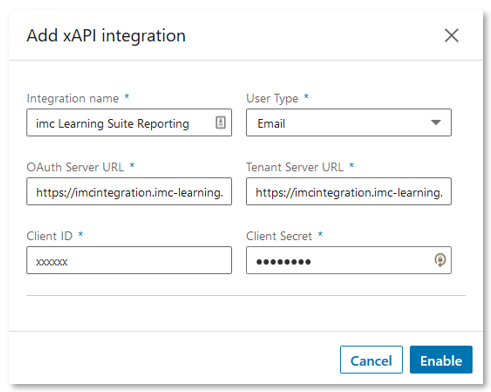Viewport: 491px width, 392px height.
Task: Focus the Integration name input field
Action: point(129,122)
